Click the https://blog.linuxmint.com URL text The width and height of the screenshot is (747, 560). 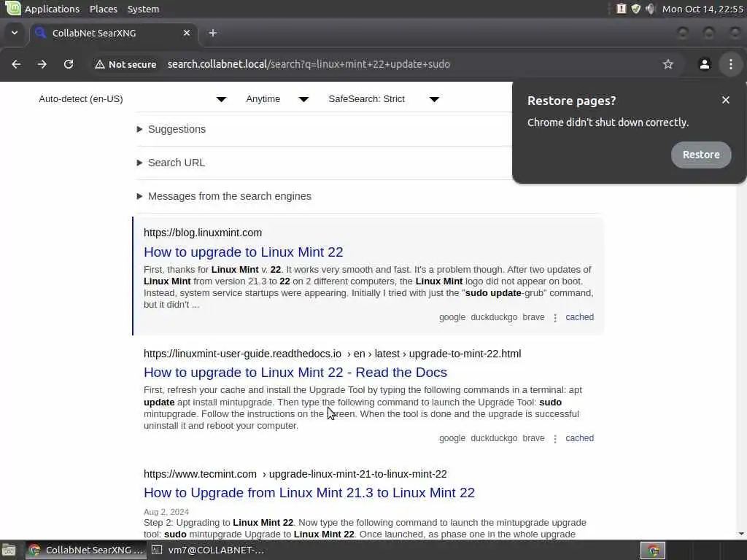pos(203,233)
